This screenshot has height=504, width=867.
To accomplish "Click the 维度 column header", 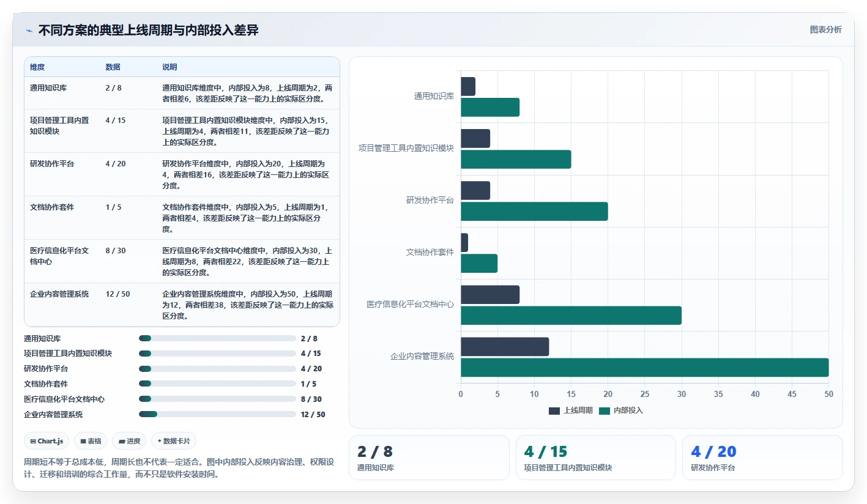I will click(37, 67).
